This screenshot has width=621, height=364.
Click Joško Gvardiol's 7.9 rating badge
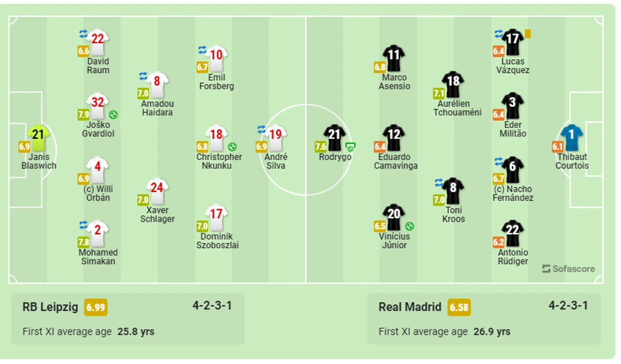tap(83, 115)
